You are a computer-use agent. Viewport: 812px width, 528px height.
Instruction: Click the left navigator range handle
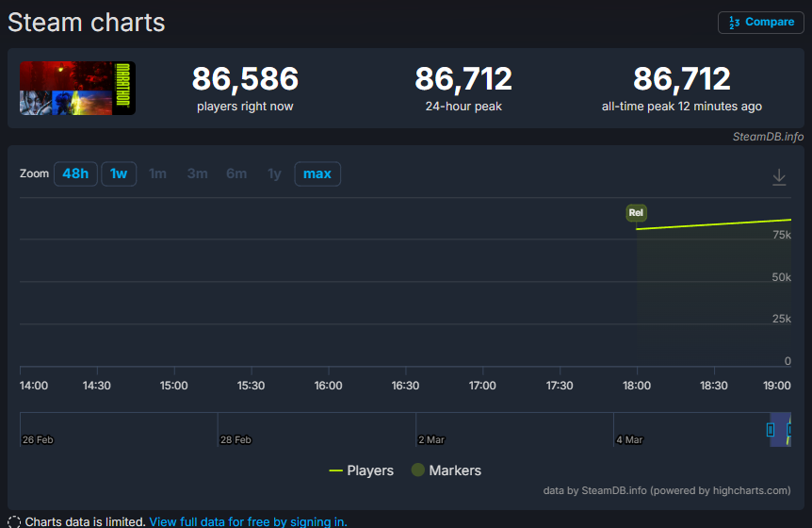coord(771,430)
